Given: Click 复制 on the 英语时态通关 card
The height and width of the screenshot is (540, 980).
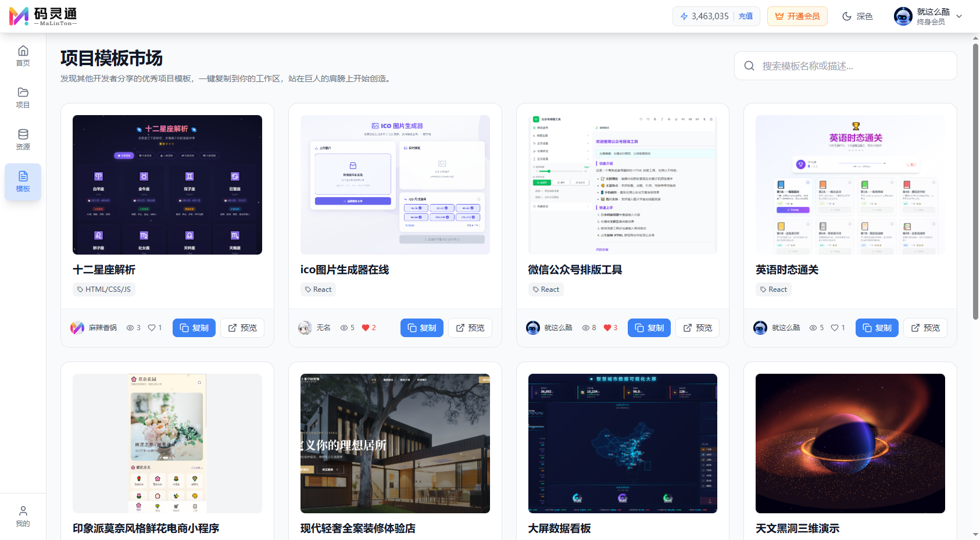Looking at the screenshot, I should point(877,328).
